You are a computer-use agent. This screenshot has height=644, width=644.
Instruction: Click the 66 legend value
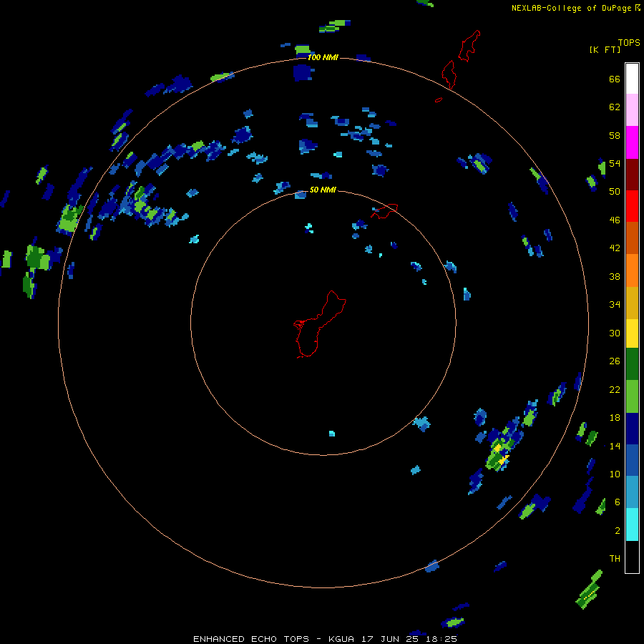coord(615,79)
